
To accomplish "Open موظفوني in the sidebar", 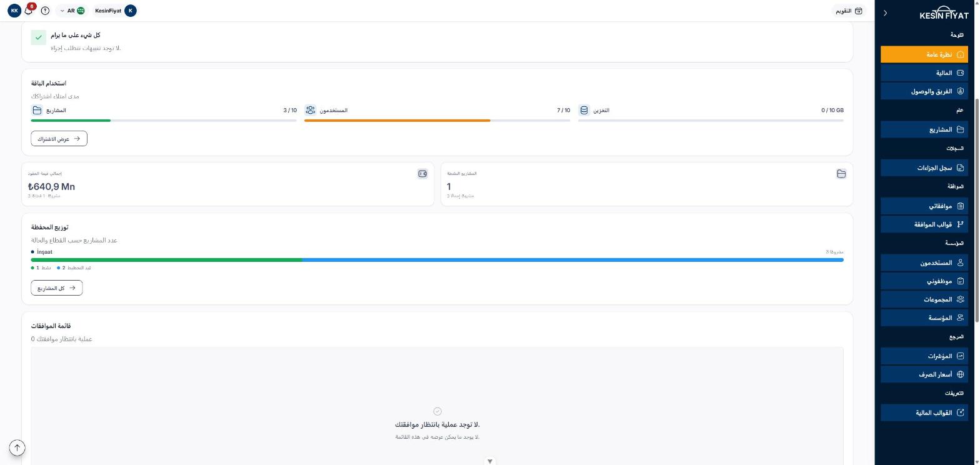I will coord(924,281).
